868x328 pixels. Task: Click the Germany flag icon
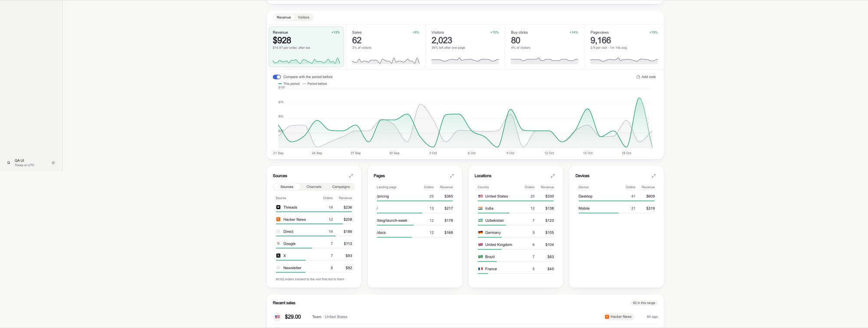coord(480,233)
